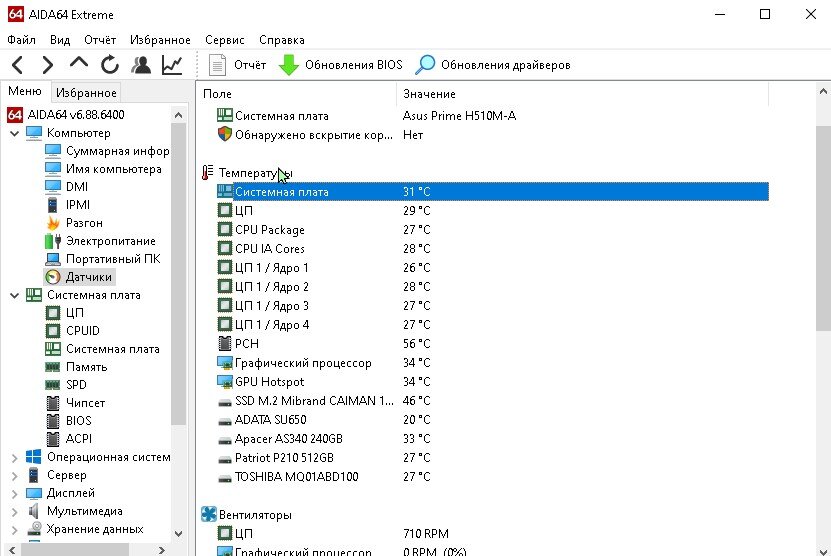Select the ЦП 1 / Ядро 3 row

pyautogui.click(x=492, y=306)
